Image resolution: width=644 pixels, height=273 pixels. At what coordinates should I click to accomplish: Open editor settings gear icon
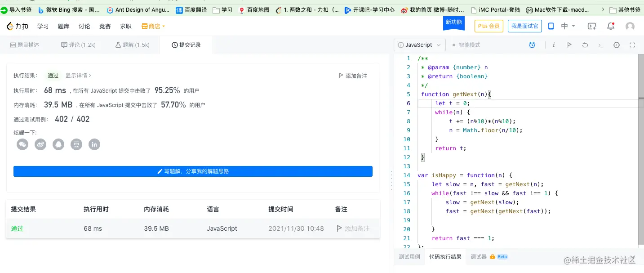617,45
